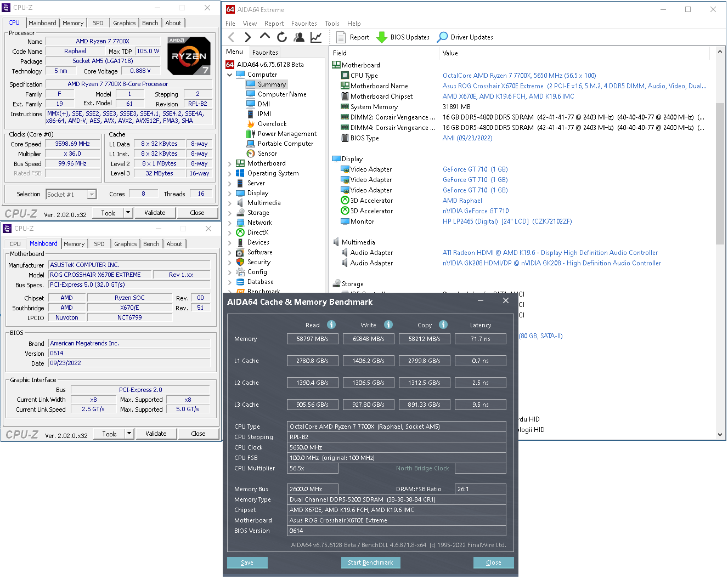Select the Power Management icon in tree
728x580 pixels.
[251, 134]
